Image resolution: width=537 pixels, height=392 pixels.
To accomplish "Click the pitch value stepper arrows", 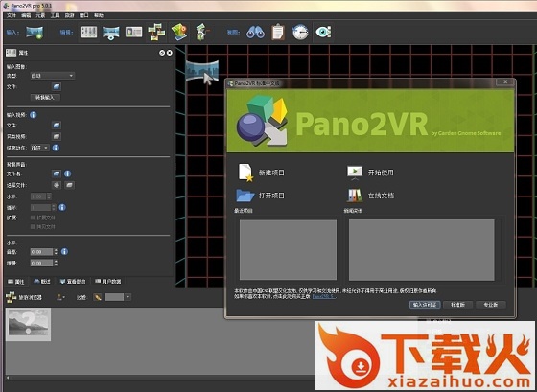I will pyautogui.click(x=56, y=252).
